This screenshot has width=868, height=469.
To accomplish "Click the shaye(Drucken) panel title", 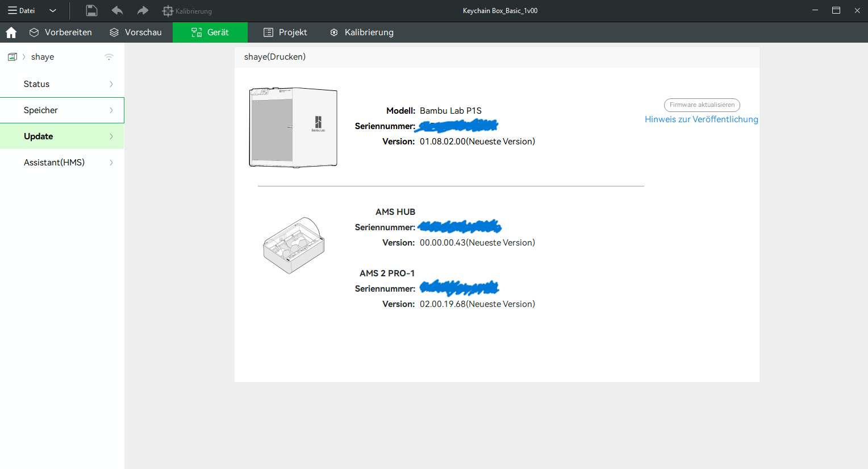I will (x=275, y=57).
